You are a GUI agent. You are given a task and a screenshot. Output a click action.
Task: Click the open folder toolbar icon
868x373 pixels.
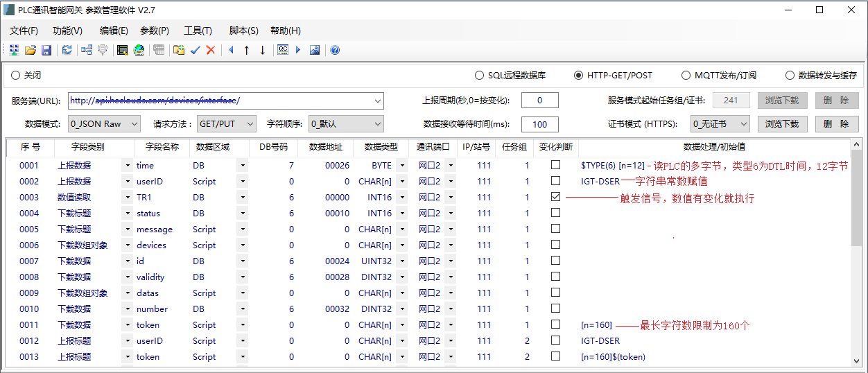31,50
